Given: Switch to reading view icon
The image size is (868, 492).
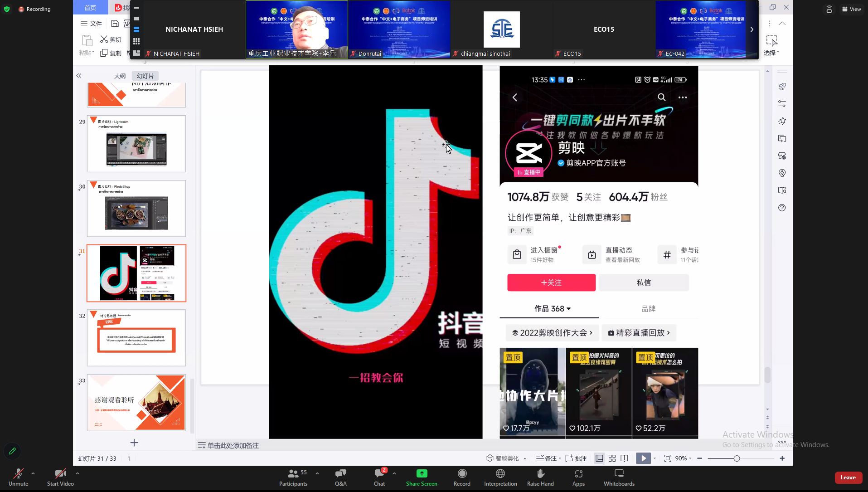Looking at the screenshot, I should click(x=624, y=458).
